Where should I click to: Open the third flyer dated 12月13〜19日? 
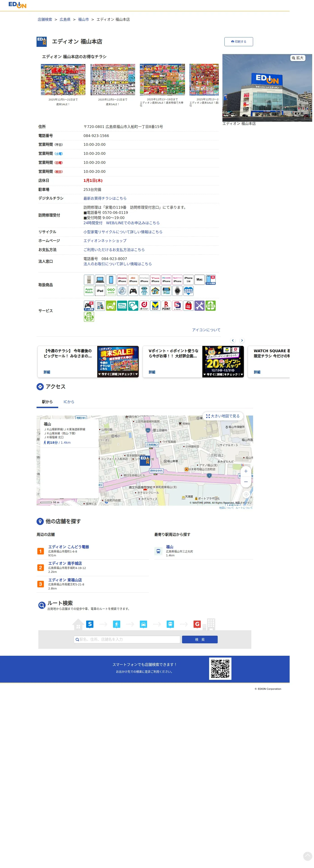click(x=162, y=80)
